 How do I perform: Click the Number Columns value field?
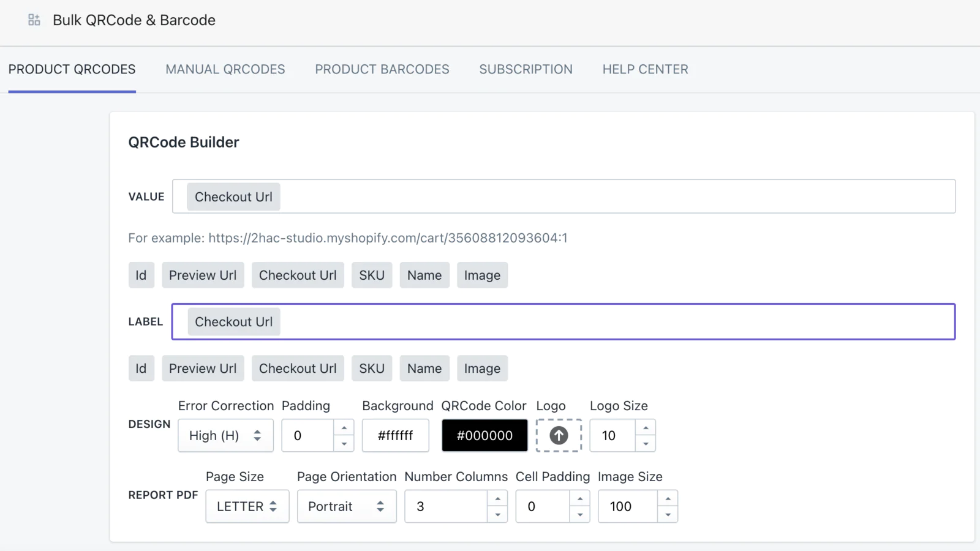(x=446, y=506)
